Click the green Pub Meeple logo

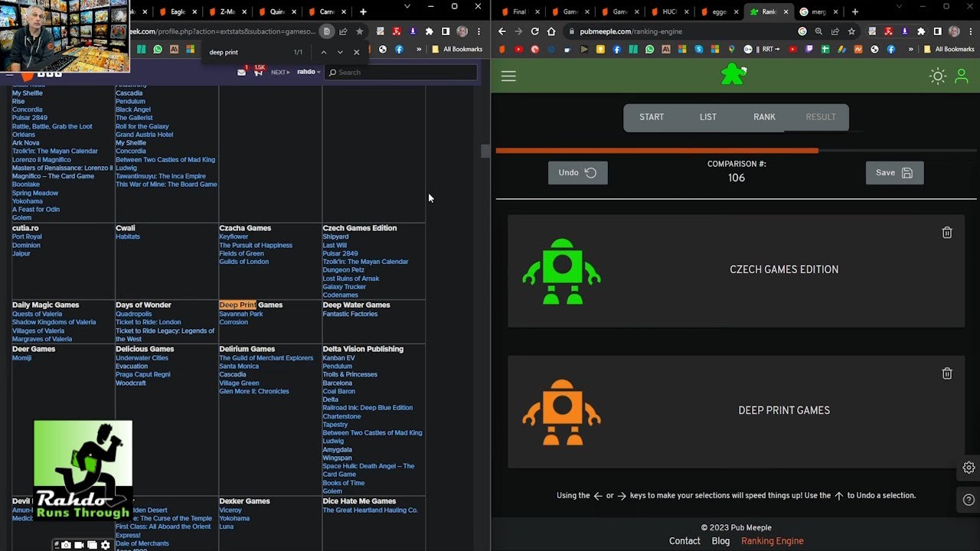point(733,74)
